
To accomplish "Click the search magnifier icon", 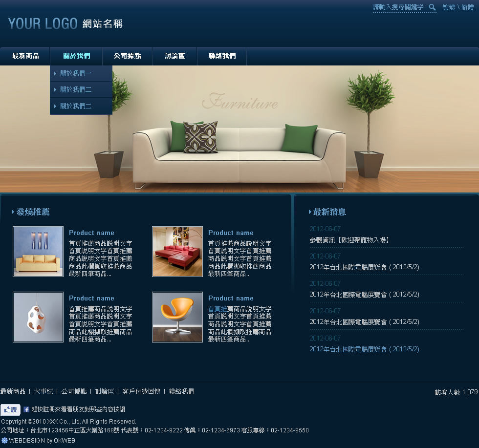I will [432, 7].
